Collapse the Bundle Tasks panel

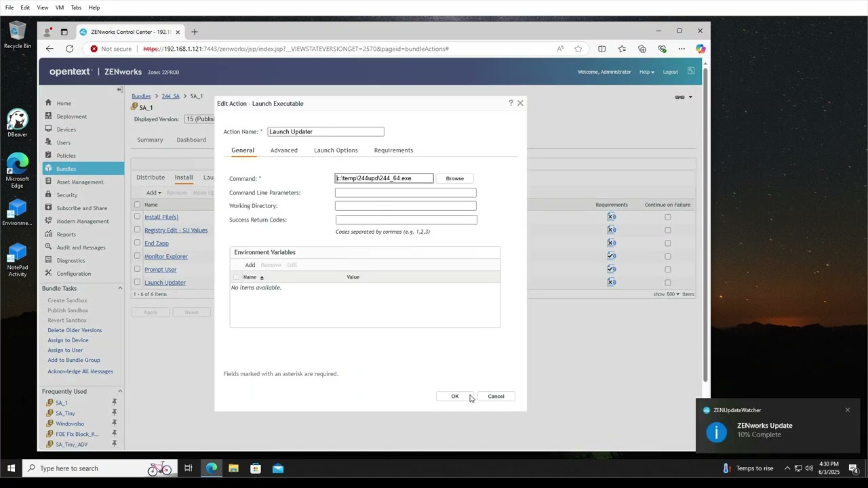click(120, 288)
